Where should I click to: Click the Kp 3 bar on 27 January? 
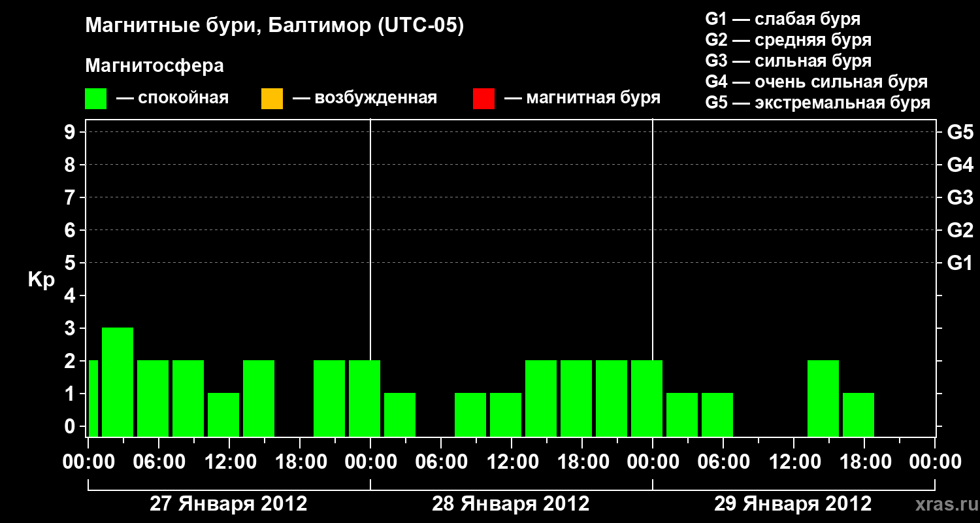click(118, 382)
